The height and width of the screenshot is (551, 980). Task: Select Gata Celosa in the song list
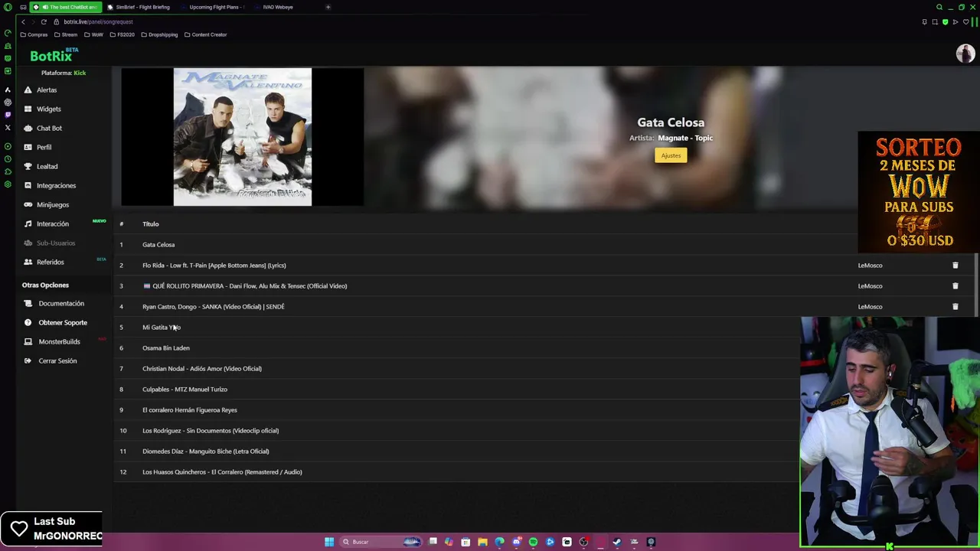pos(158,245)
